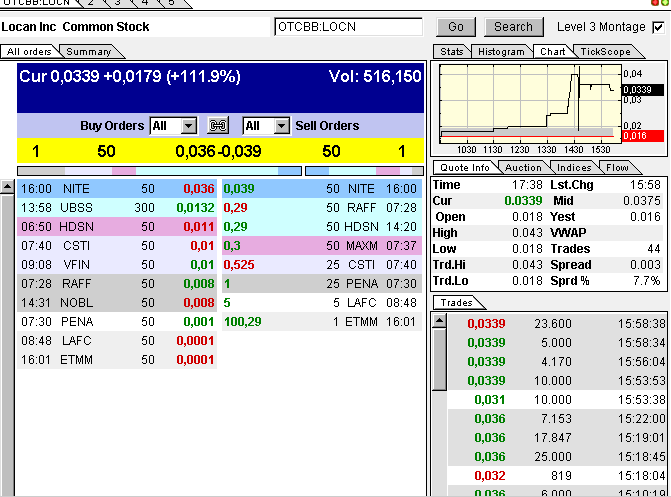Click the Trades list scroll-up arrow

click(437, 319)
